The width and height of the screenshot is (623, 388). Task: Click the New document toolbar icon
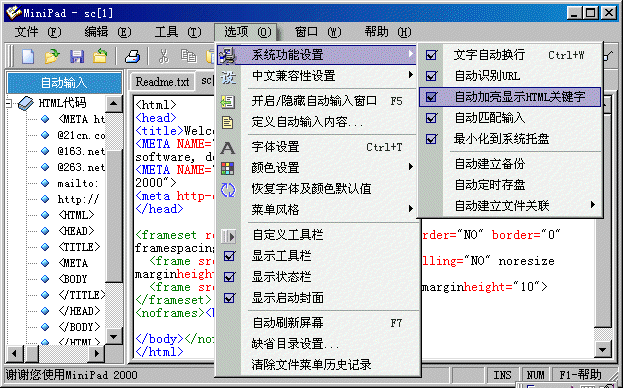(27, 56)
